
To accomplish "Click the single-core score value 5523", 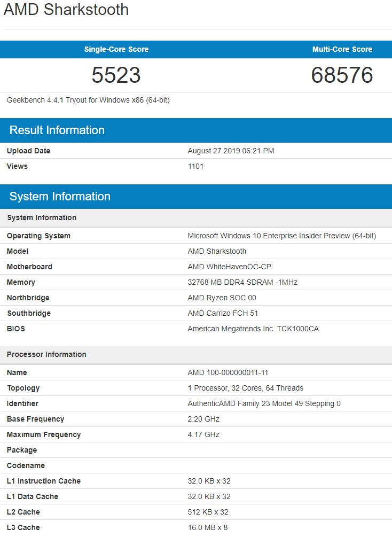I will tap(116, 75).
